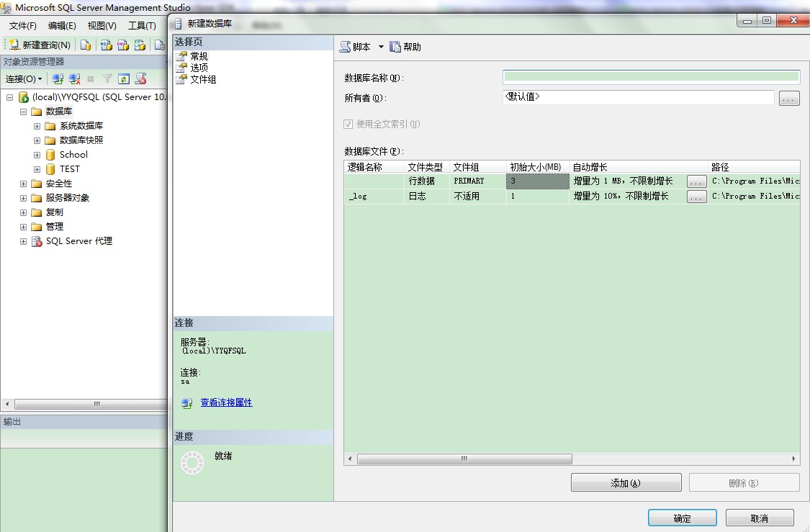The image size is (810, 532).
Task: Click inside the 数据库名称 input field
Action: pos(649,76)
